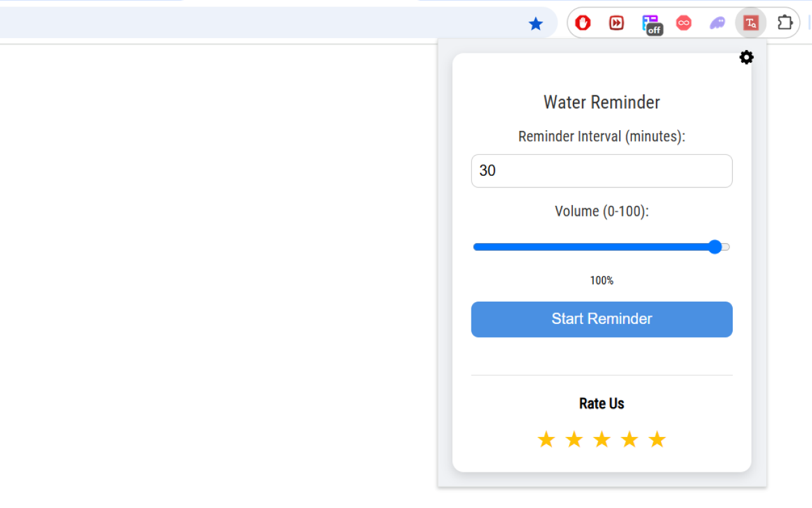The height and width of the screenshot is (508, 812).
Task: Open the Water Reminder settings gear
Action: (x=747, y=58)
